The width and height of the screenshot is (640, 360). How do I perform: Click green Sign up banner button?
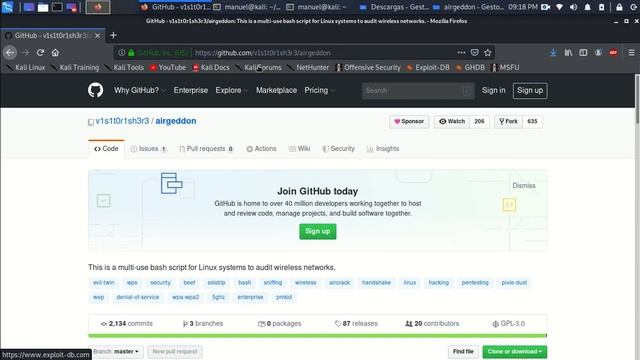coord(318,231)
